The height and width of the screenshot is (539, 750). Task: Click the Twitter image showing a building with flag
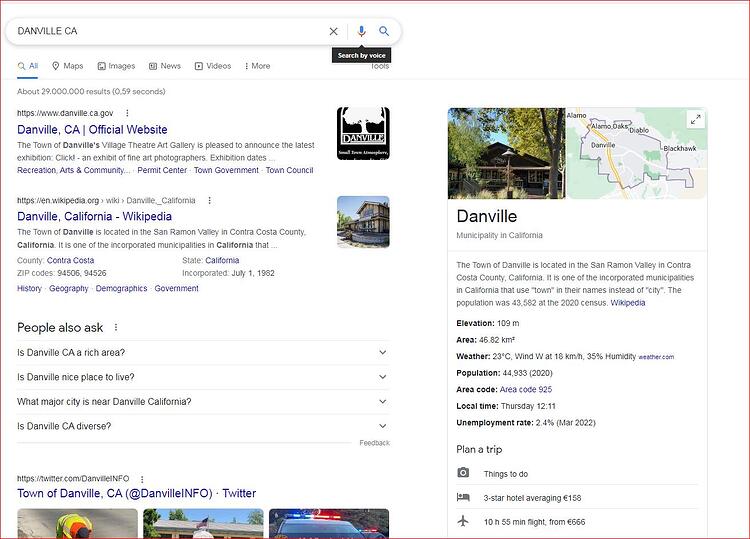tap(203, 523)
